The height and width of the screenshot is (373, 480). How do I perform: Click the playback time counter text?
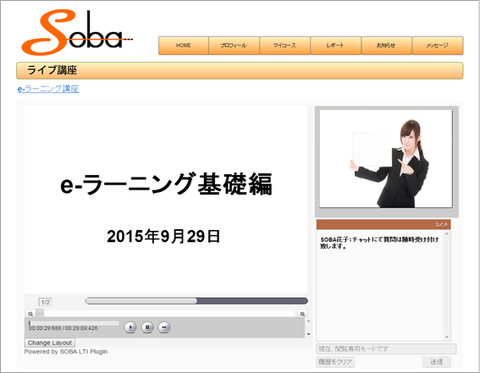click(63, 328)
